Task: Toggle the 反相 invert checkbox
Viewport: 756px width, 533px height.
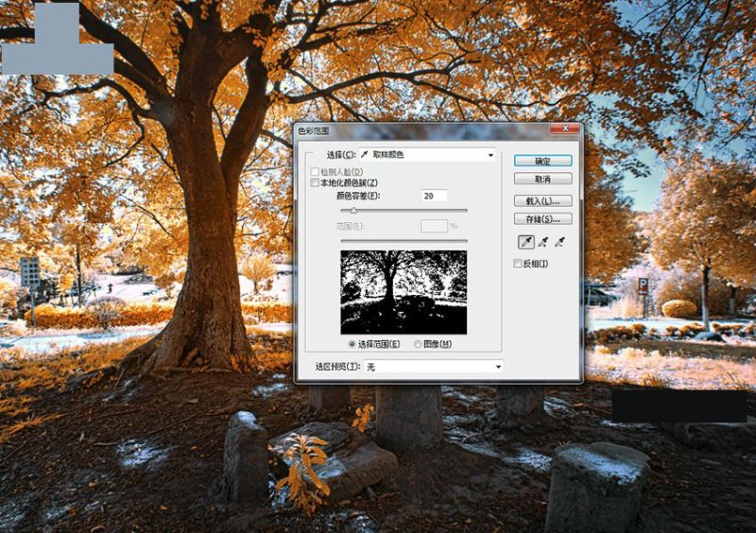Action: click(x=518, y=264)
